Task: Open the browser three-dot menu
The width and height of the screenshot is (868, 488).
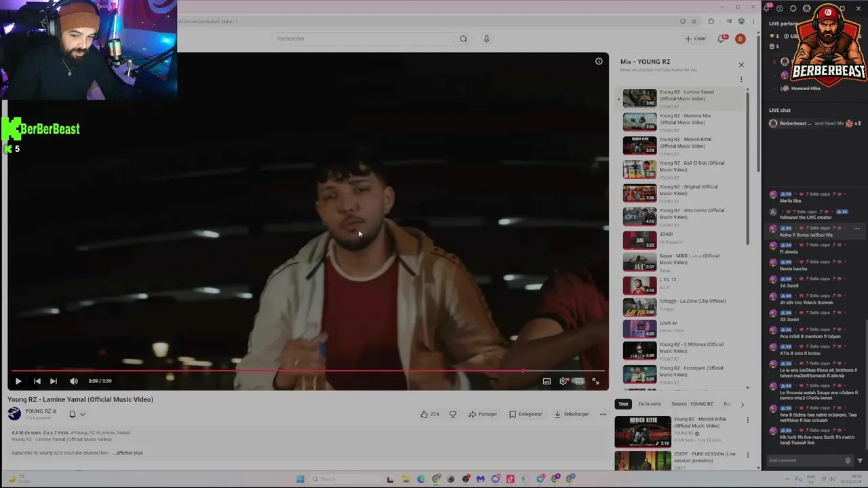Action: click(753, 21)
